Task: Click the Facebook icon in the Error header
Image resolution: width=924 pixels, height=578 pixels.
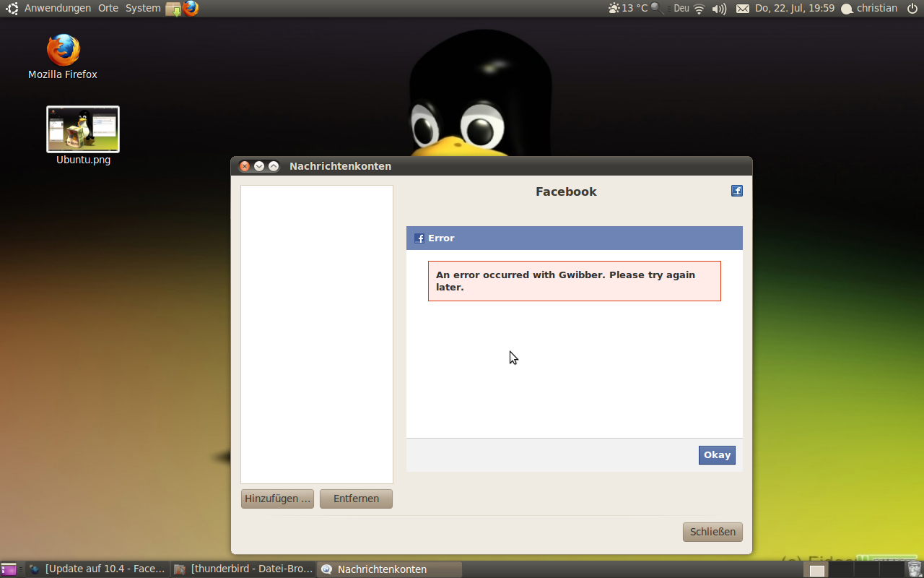Action: pos(419,238)
